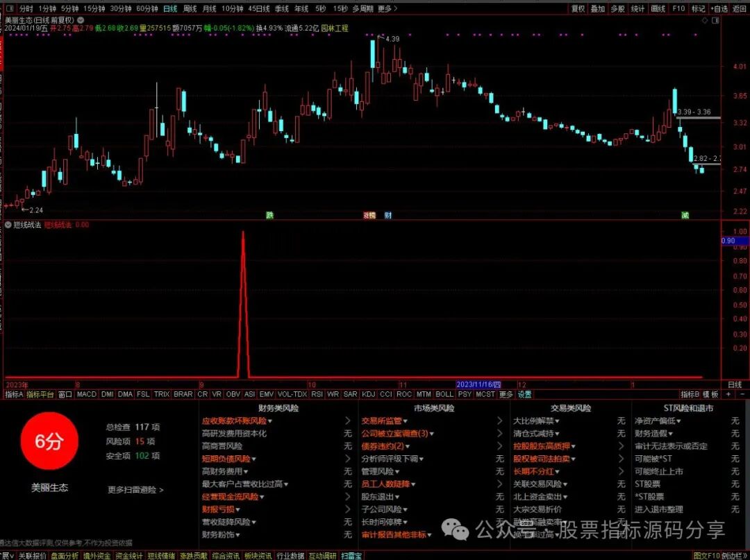Expand 应收账款坏账风险 dropdown arrow
Screen dimensions: 750x560
click(270, 421)
